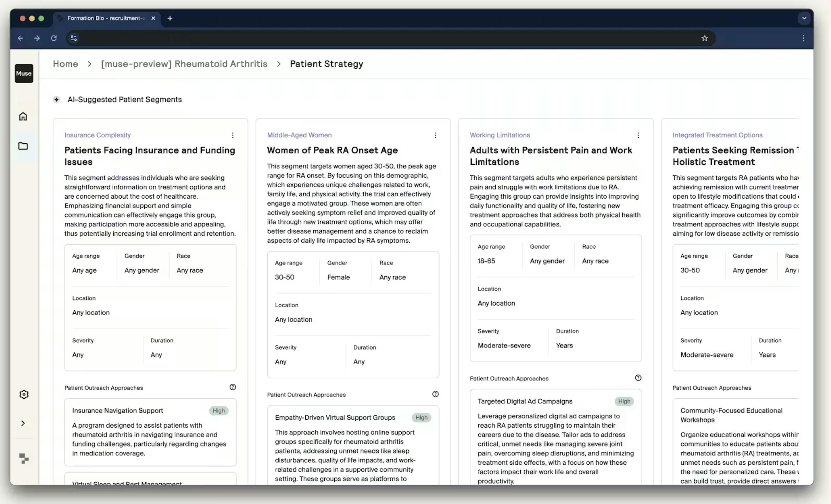831x504 pixels.
Task: Open options menu on Insurance Complexity card
Action: point(232,135)
